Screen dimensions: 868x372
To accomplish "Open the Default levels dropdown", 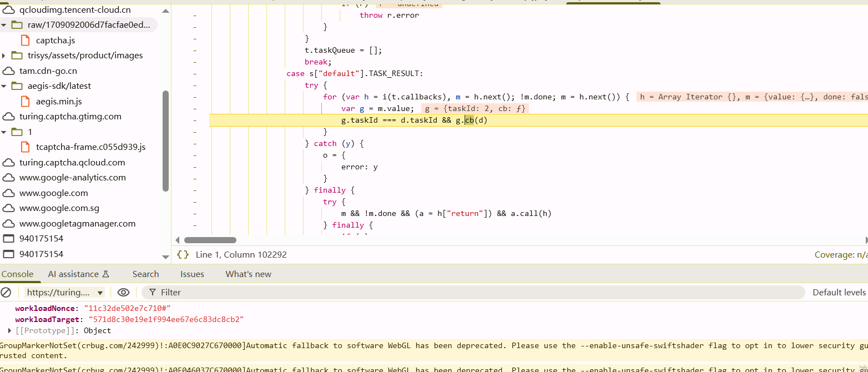I will tap(839, 293).
